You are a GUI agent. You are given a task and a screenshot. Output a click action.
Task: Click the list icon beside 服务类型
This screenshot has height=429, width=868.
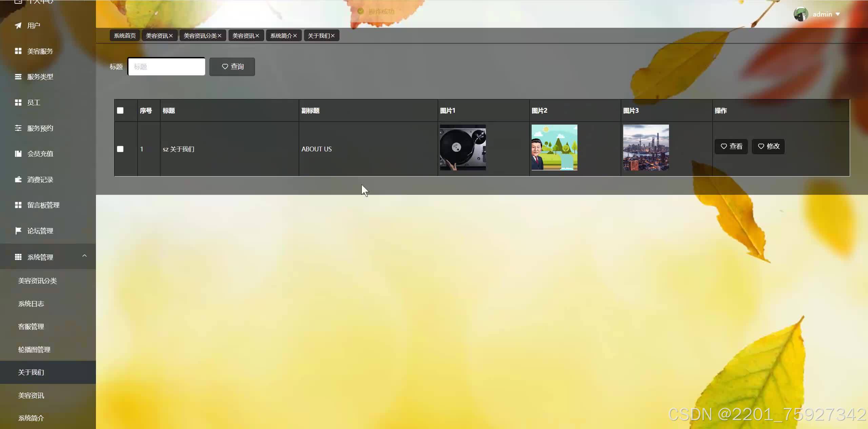click(18, 77)
